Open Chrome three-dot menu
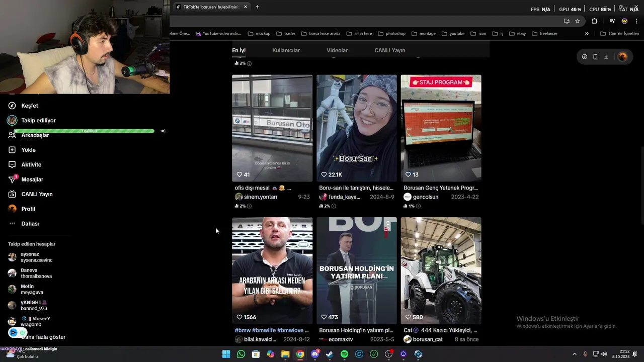 636,21
